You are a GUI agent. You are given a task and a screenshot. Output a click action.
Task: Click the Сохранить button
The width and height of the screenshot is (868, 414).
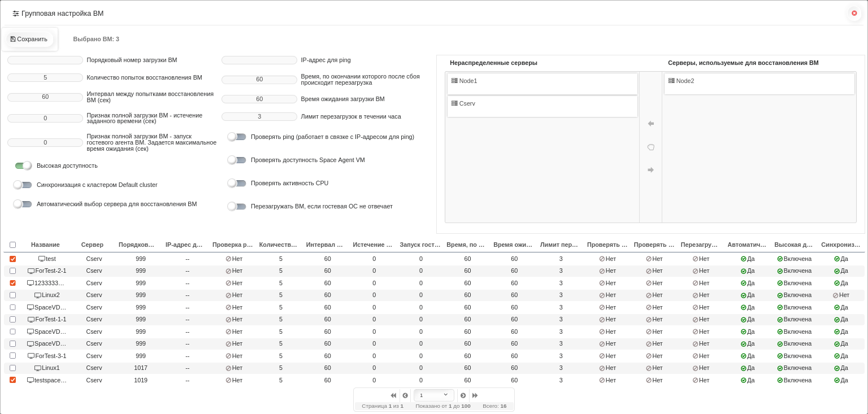[x=29, y=39]
